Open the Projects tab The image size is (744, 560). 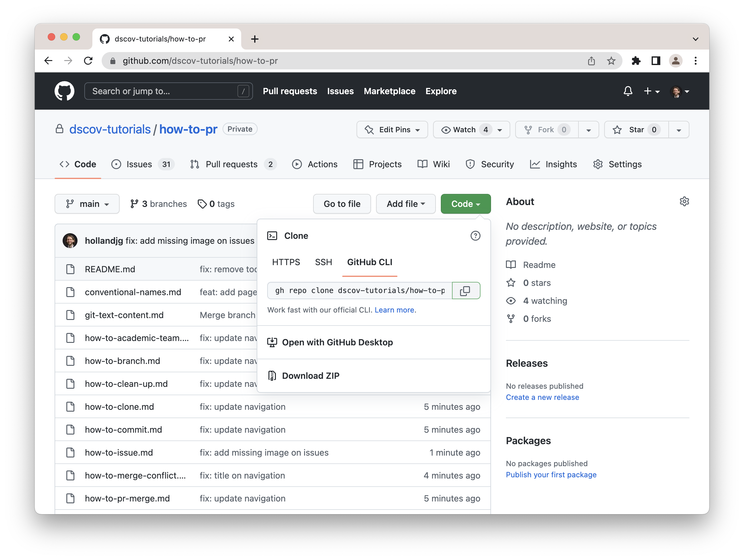coord(377,164)
